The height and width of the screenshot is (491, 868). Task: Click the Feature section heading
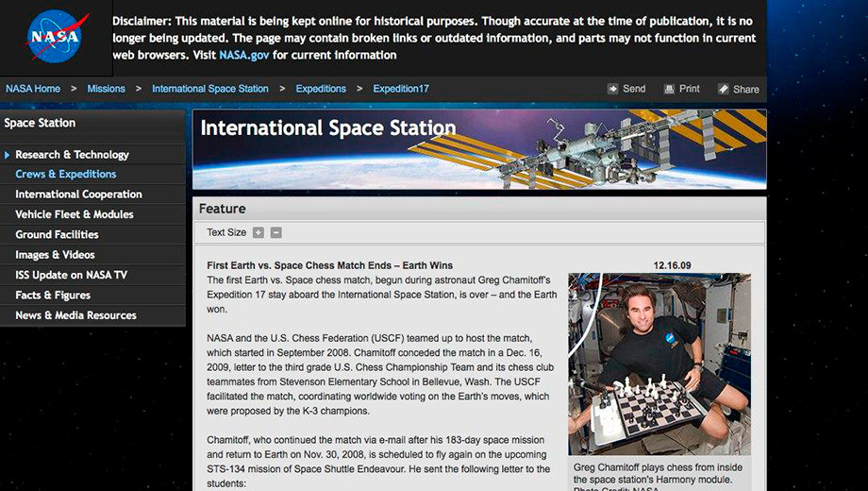[x=222, y=209]
